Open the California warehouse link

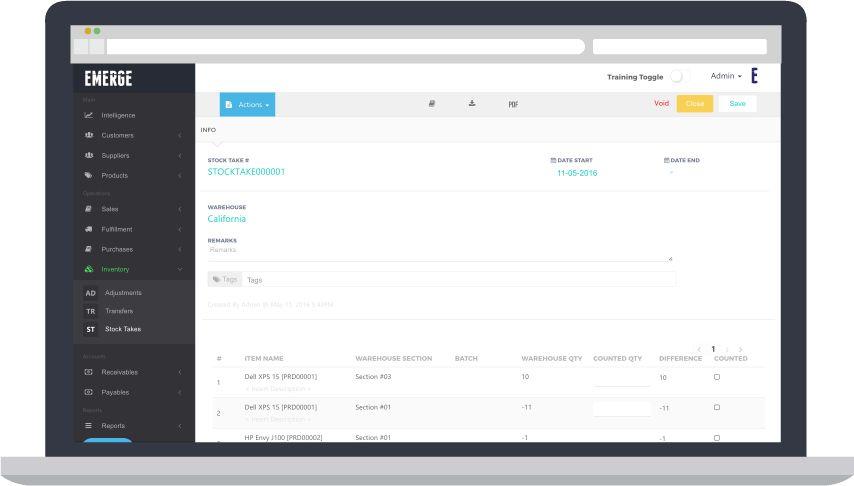(x=227, y=219)
